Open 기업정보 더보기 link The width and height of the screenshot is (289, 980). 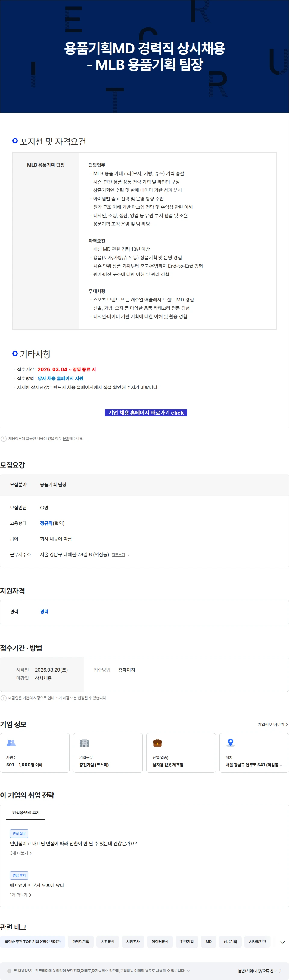273,724
